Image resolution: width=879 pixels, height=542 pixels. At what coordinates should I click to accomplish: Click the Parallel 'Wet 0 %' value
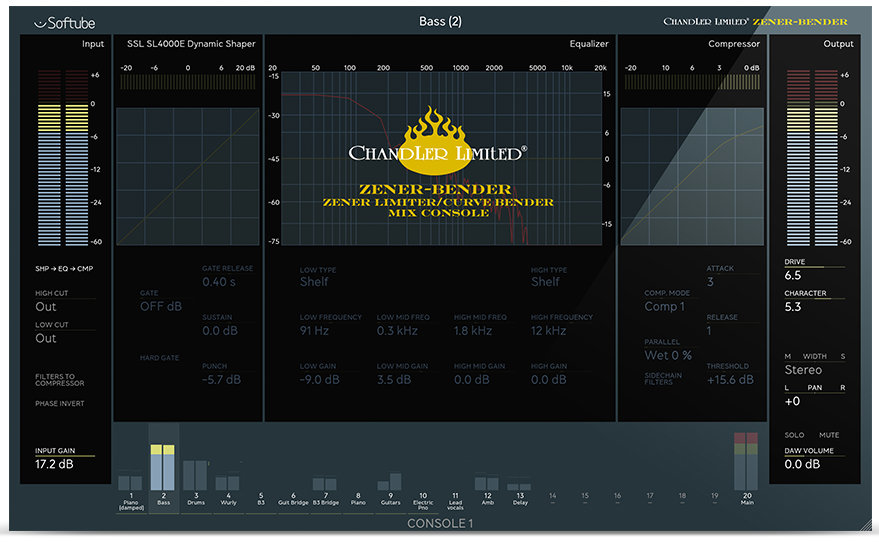click(668, 355)
